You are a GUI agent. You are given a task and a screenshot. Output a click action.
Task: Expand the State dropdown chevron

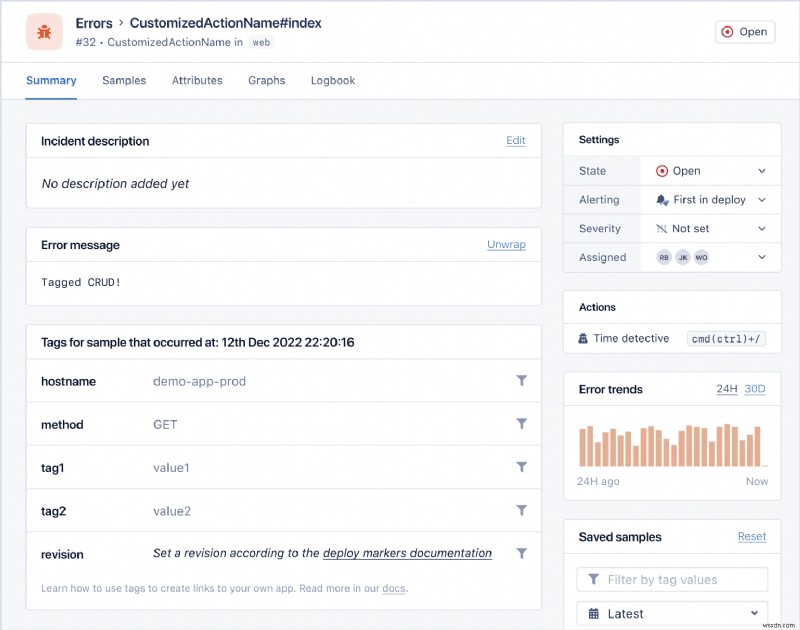pyautogui.click(x=762, y=171)
